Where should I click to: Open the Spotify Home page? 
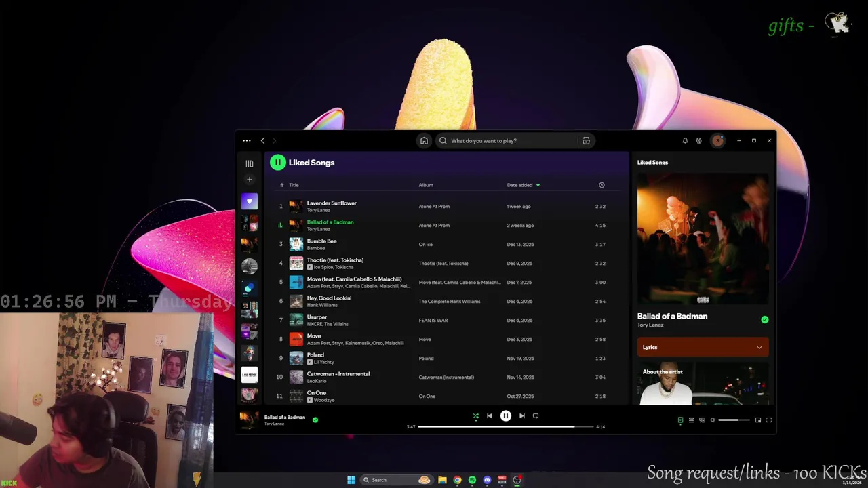pos(424,140)
